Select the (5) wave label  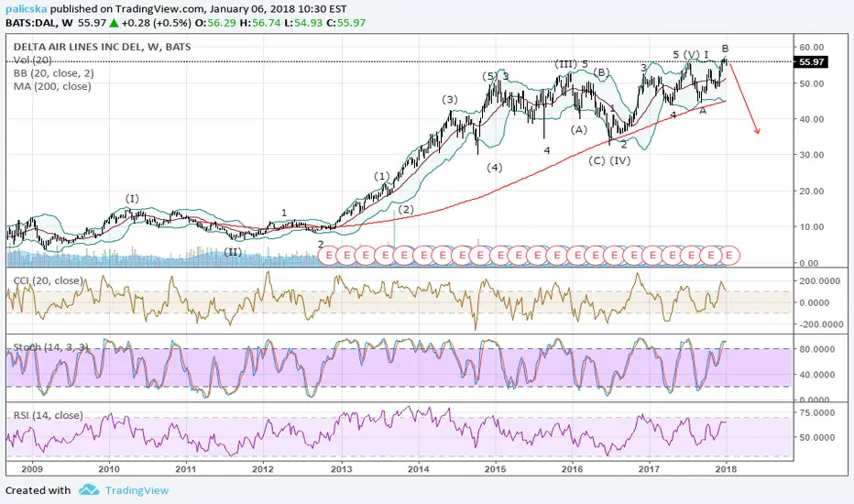[490, 76]
